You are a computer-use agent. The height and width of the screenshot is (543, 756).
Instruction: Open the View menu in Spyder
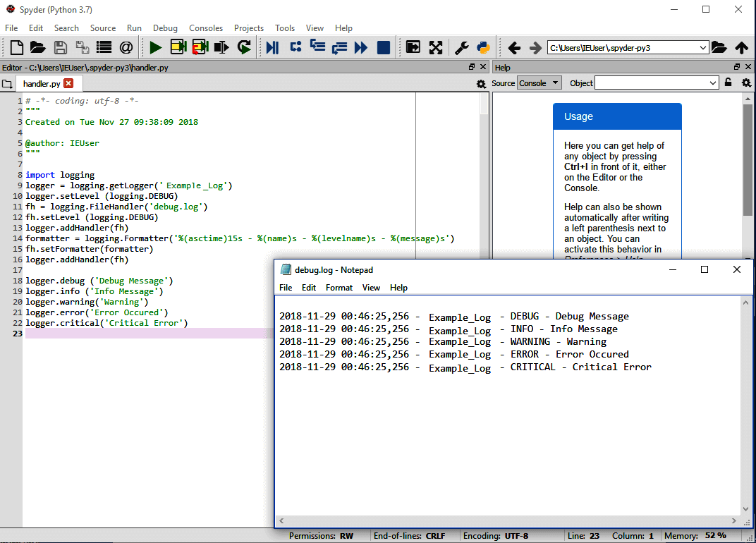[315, 28]
